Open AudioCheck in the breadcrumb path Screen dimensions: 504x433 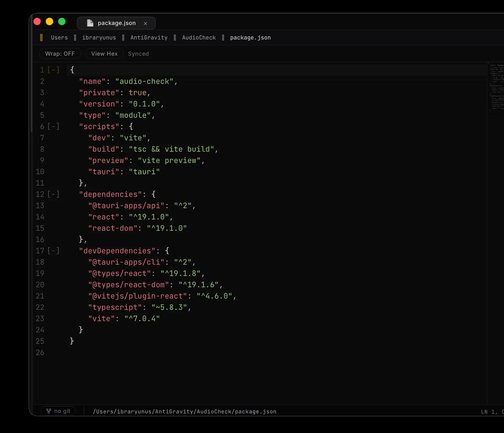[x=199, y=38]
